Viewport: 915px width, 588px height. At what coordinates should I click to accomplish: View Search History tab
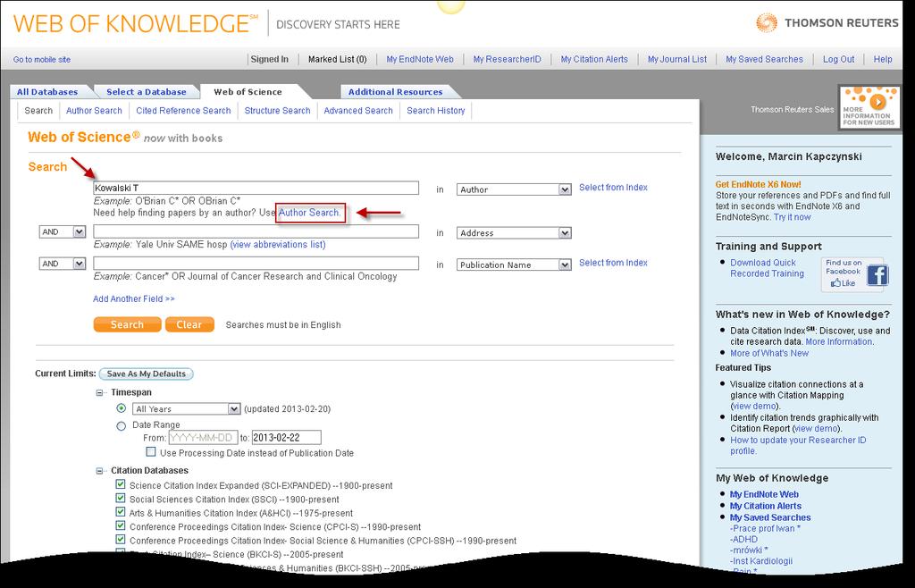436,110
